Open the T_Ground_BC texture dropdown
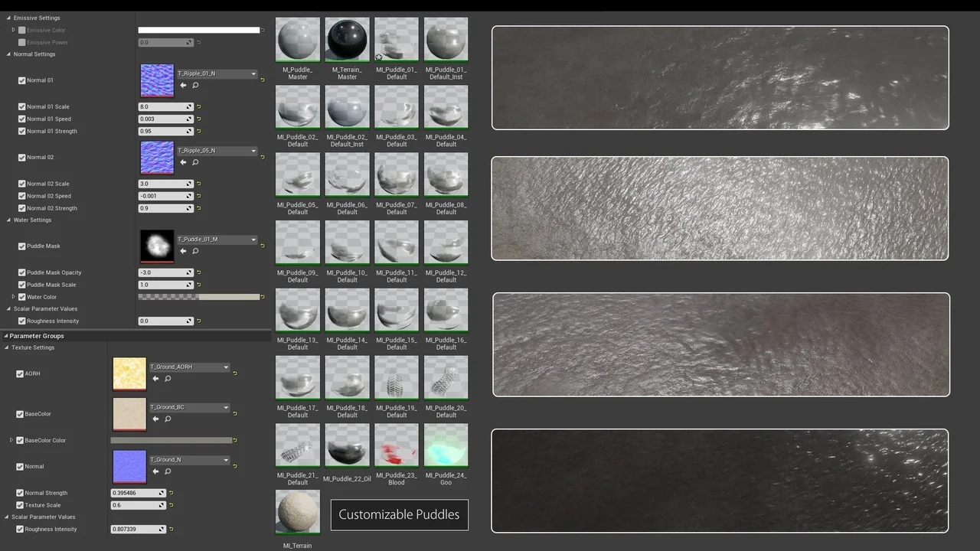The width and height of the screenshot is (980, 551). point(226,408)
